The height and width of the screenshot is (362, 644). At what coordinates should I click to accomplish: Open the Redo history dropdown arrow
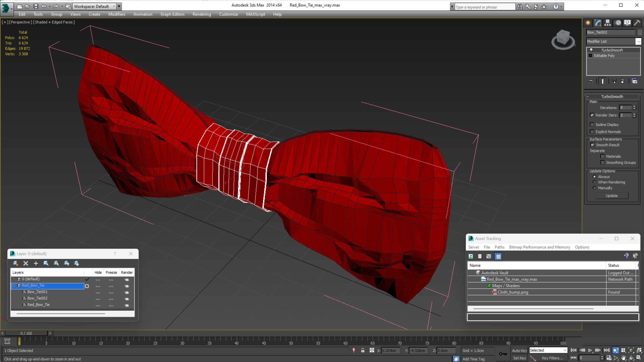pyautogui.click(x=62, y=6)
